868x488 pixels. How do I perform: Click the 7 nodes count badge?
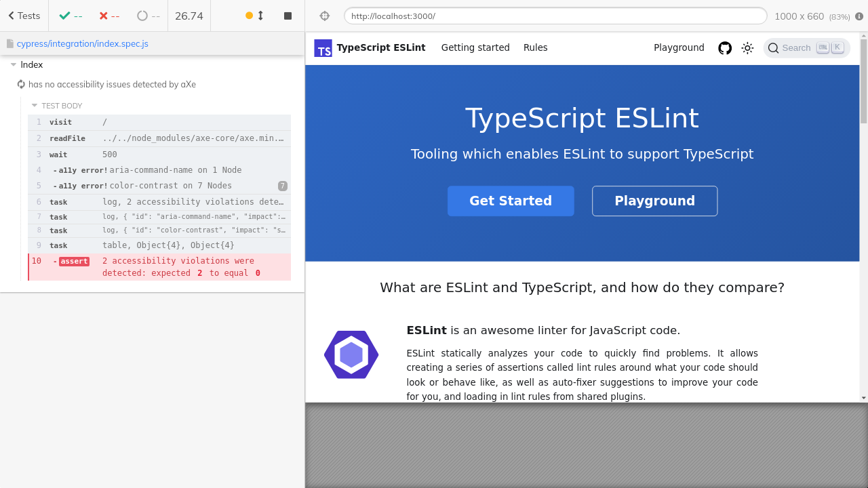[x=283, y=186]
